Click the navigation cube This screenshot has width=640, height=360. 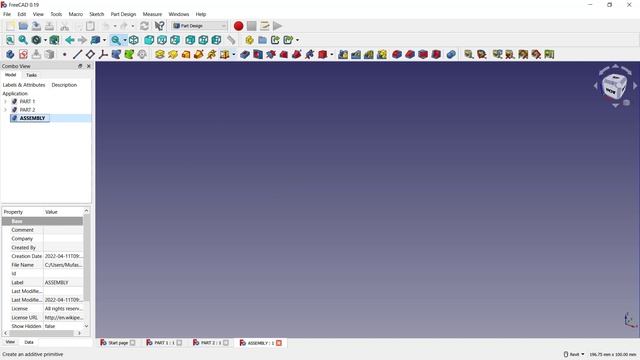coord(614,86)
